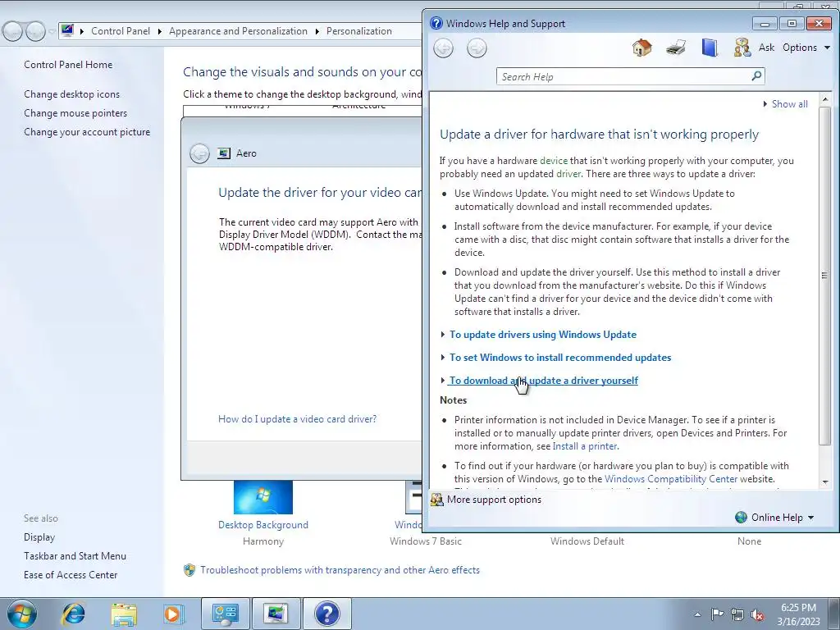Open Windows Media Player on taskbar

[173, 614]
